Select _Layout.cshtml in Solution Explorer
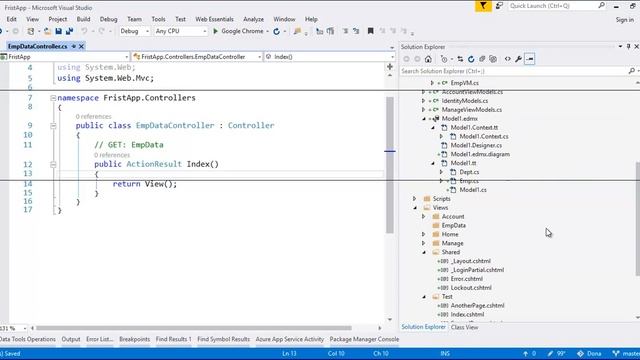This screenshot has height=360, width=640. [471, 261]
